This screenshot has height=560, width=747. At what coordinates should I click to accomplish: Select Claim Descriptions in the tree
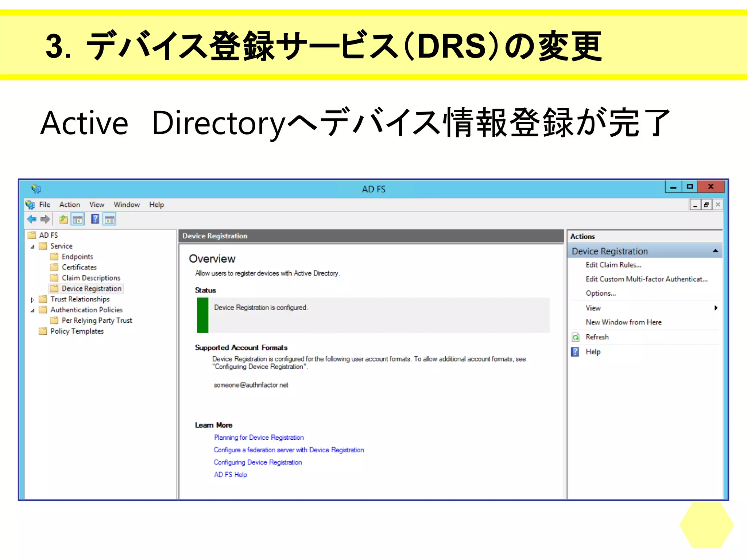[91, 278]
